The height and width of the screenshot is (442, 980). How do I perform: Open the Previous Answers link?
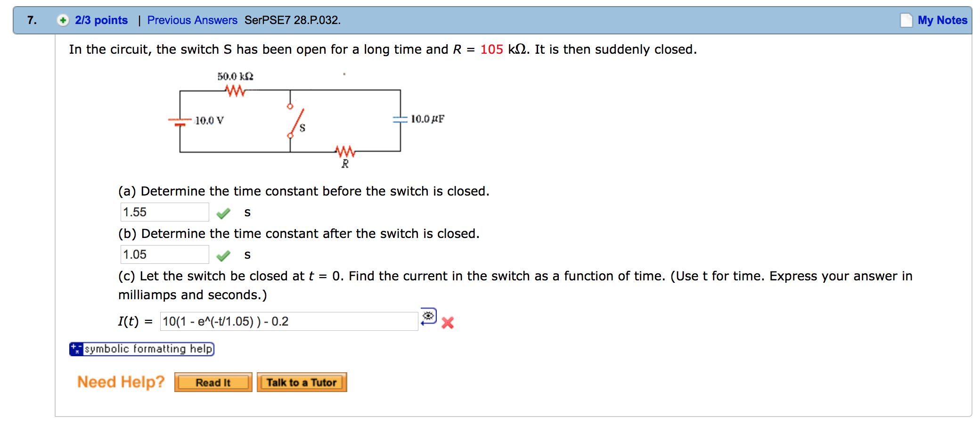point(192,20)
